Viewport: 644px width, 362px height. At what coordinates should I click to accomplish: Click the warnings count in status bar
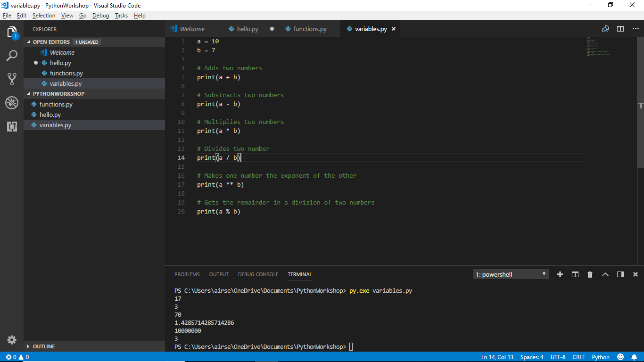pos(24,357)
